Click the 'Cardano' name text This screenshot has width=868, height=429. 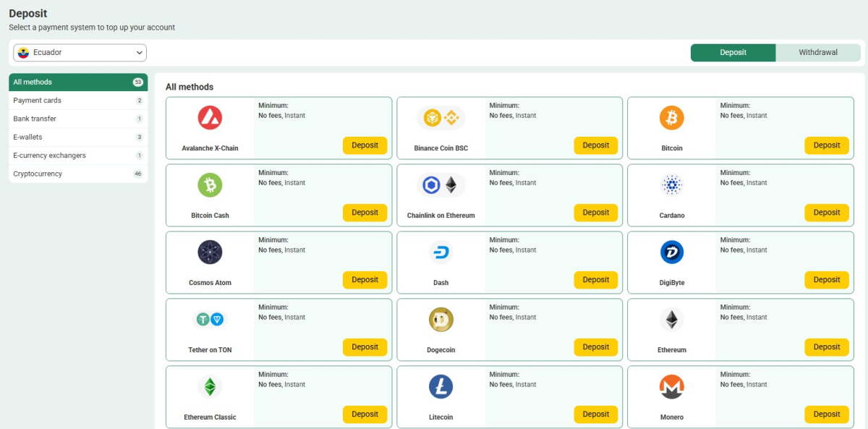coord(672,216)
